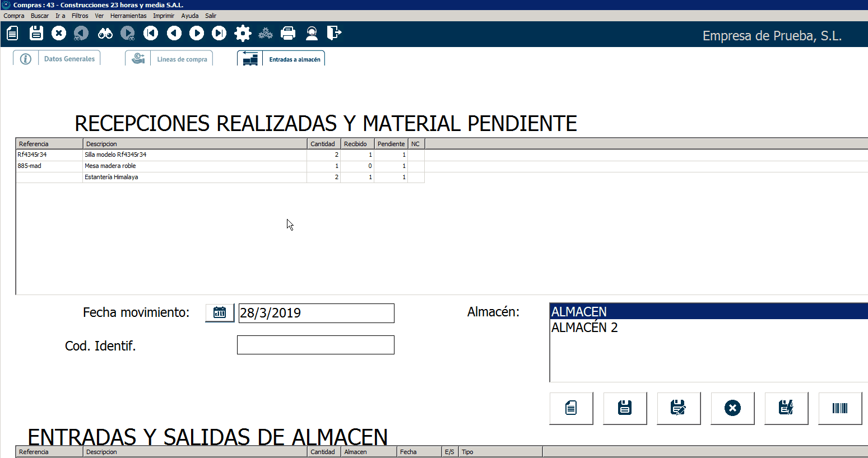Screen dimensions: 868x458
Task: Open the Herramientas menu
Action: (x=128, y=16)
